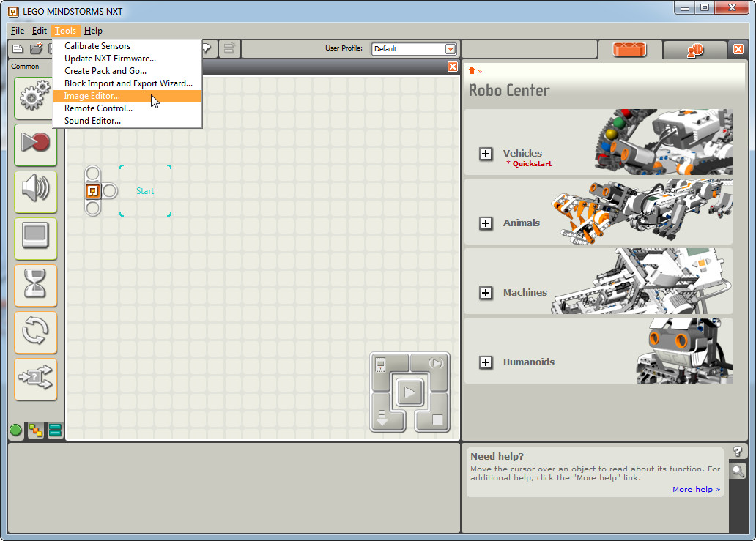Click the program starting point icon

coord(92,191)
